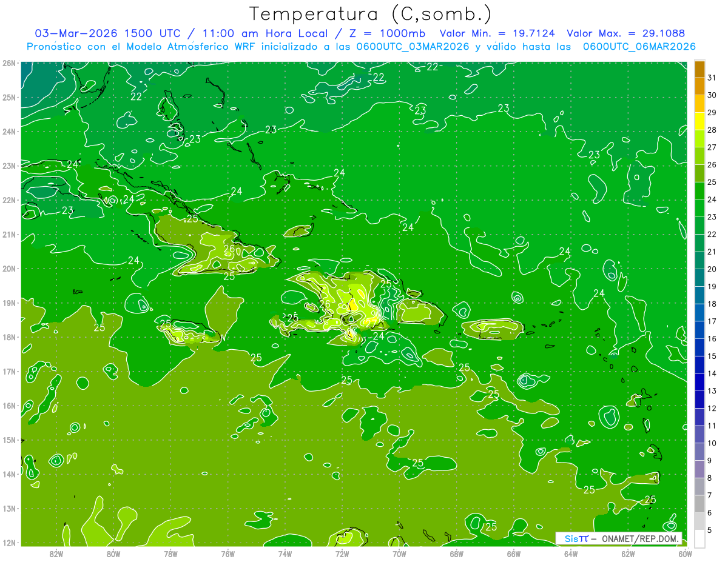Click the colorbar label "29"
The height and width of the screenshot is (562, 728).
711,113
